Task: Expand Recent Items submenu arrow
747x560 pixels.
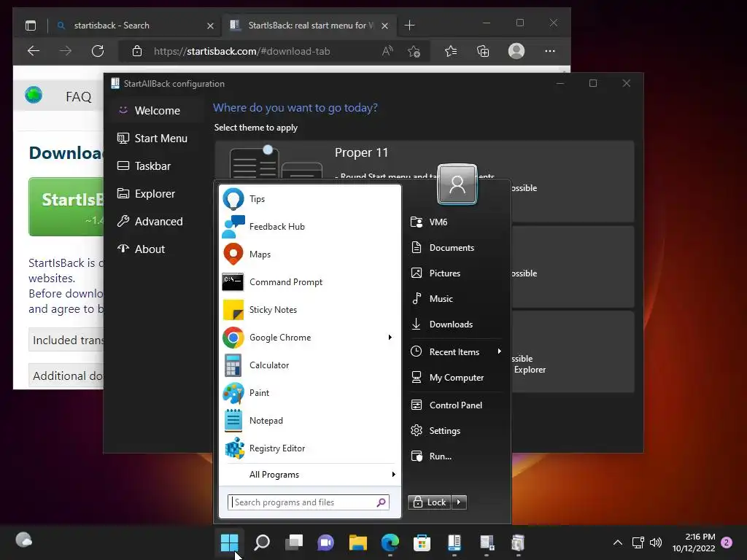Action: click(499, 351)
